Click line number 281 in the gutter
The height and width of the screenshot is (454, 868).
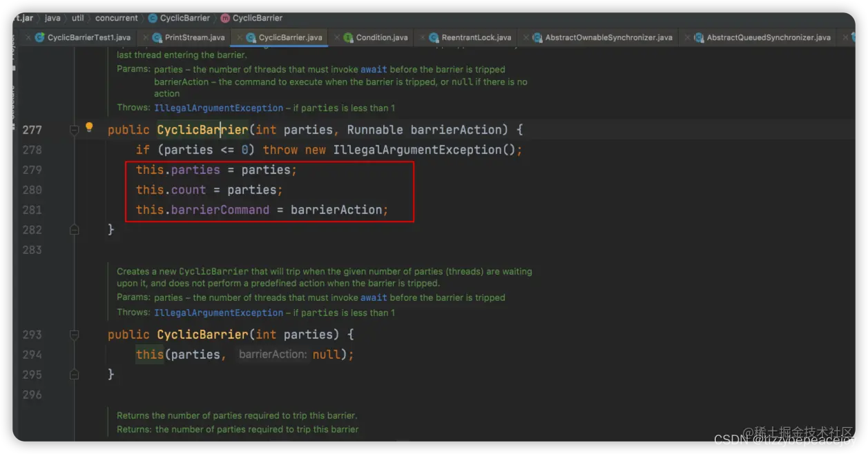click(x=32, y=210)
